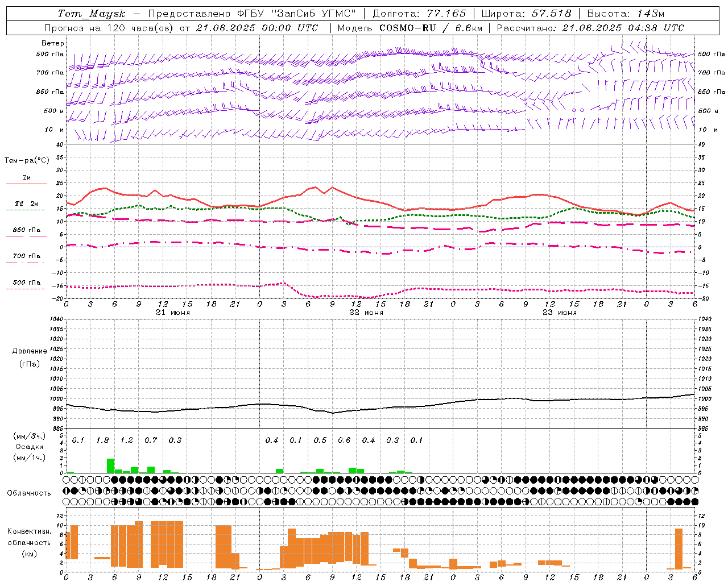Click the 23 июня date label
Viewport: 728px width, 582px height.
click(560, 313)
